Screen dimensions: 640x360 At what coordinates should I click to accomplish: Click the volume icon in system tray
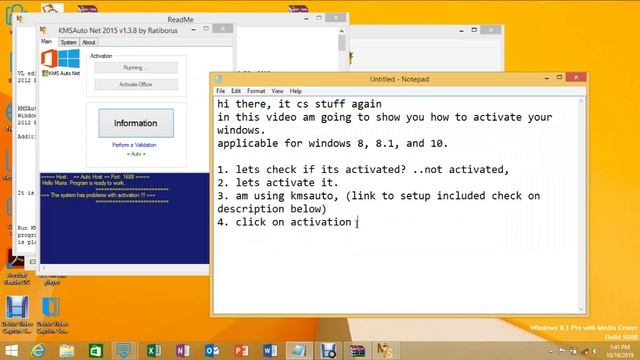point(595,351)
